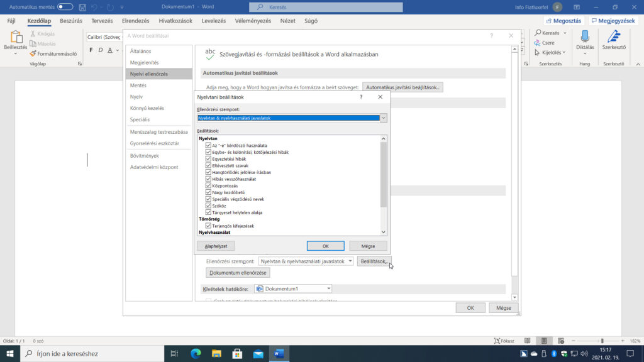The width and height of the screenshot is (644, 362).
Task: Click the help question mark in Nyelvtani beállítások
Action: (x=361, y=97)
